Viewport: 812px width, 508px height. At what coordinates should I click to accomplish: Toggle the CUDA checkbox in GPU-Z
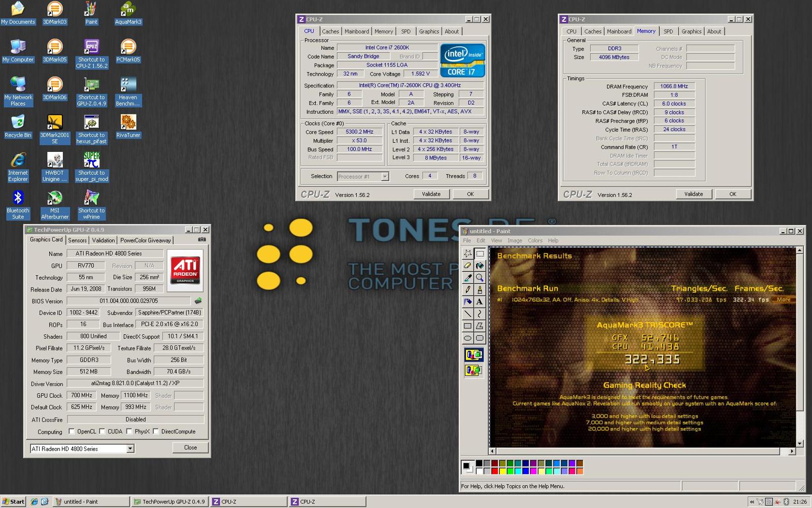(x=102, y=431)
